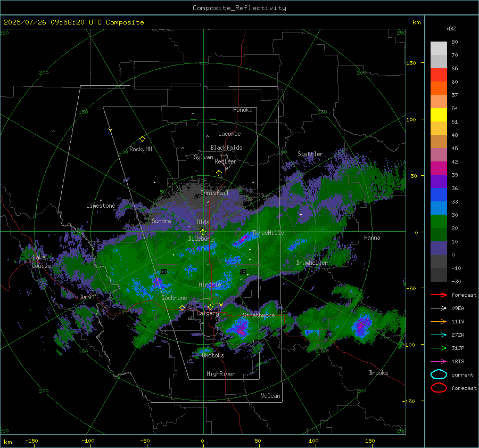Click the Sylvan label

(x=203, y=157)
